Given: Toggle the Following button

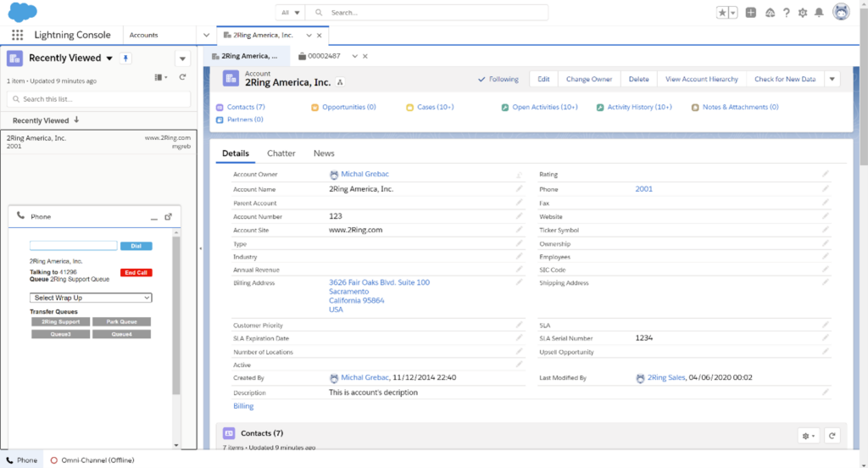Looking at the screenshot, I should pos(498,79).
